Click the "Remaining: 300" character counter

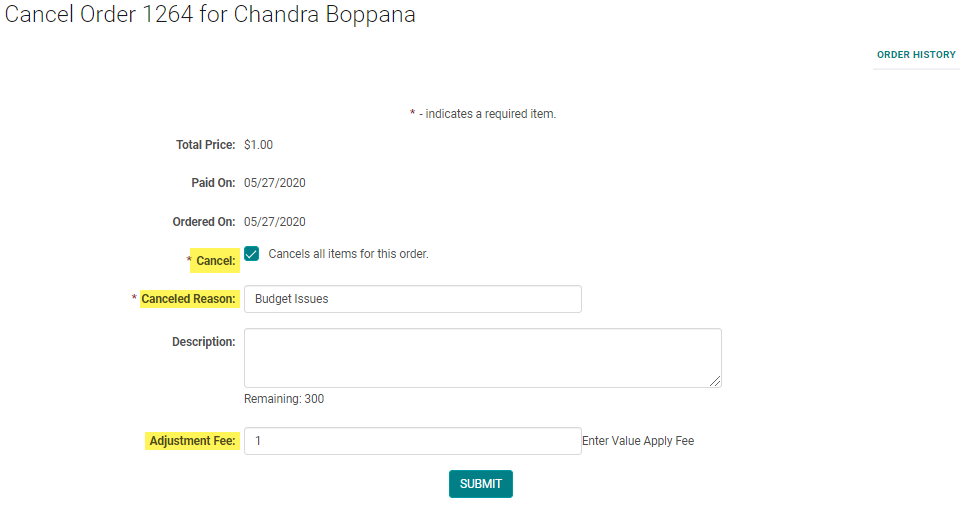click(284, 399)
